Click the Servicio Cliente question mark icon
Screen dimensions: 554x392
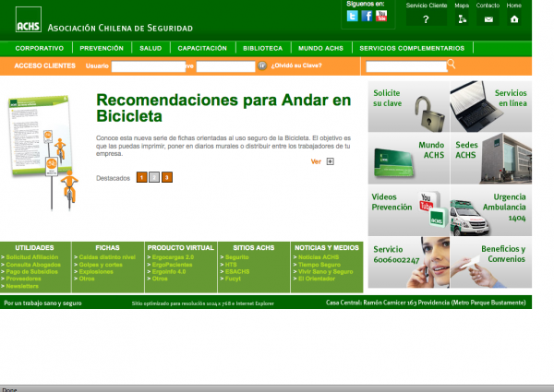[426, 18]
